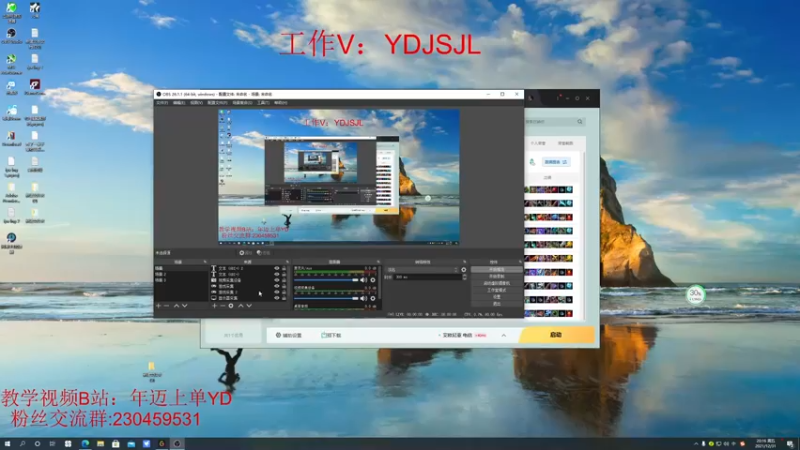
Task: Open the Help (帮助) menu in OBS
Action: [280, 103]
